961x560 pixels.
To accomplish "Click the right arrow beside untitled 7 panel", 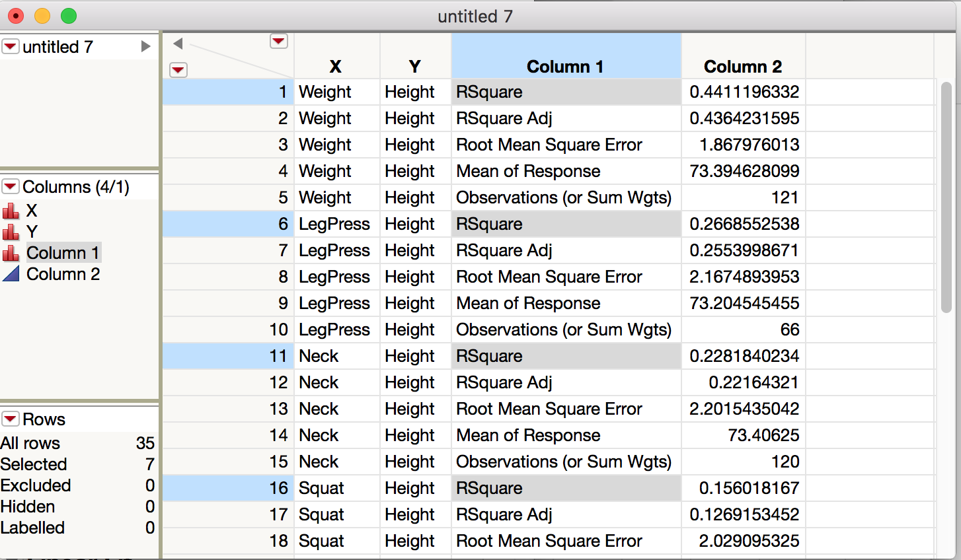I will [x=145, y=47].
